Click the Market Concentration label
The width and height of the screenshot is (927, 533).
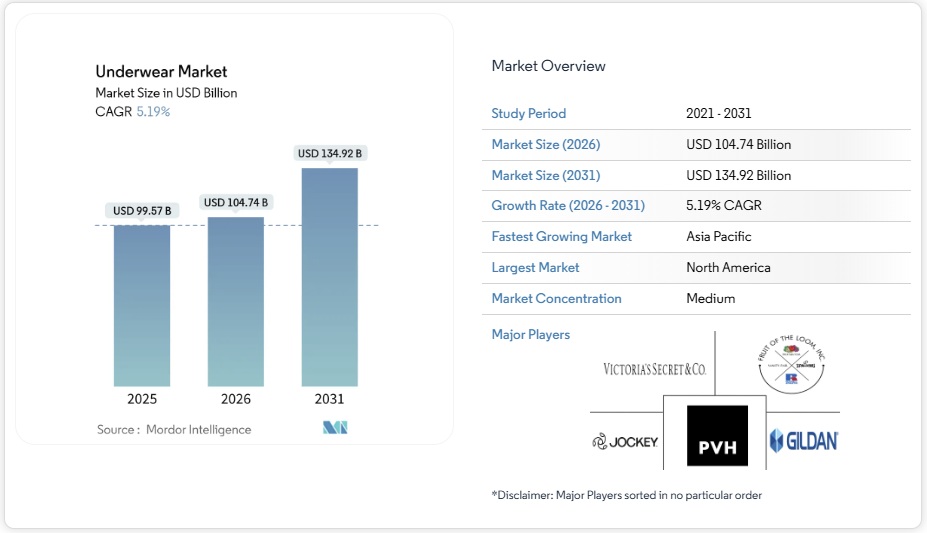pos(556,299)
